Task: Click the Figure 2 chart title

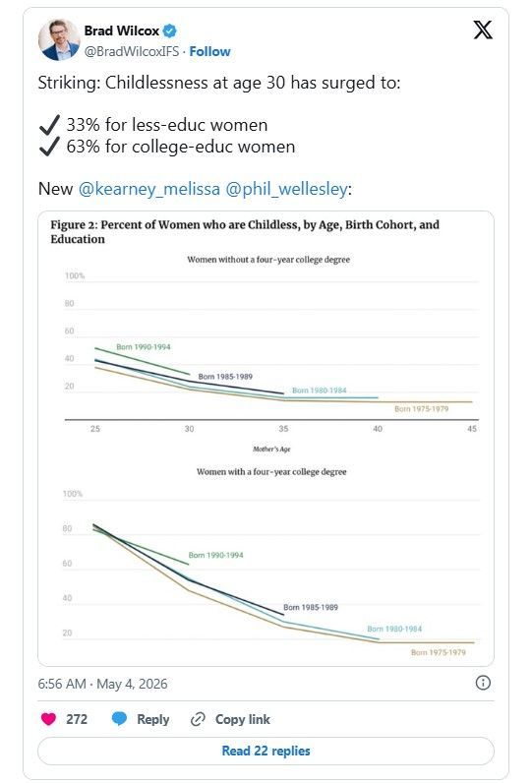Action: [245, 232]
